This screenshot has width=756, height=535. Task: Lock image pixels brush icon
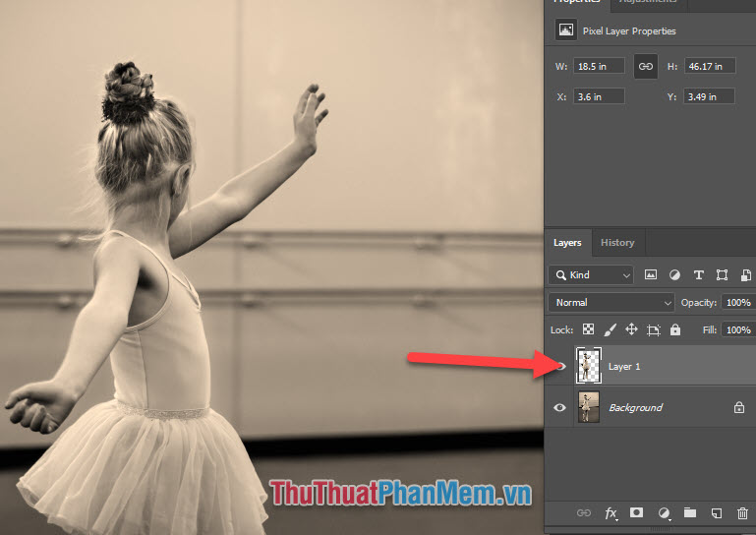point(610,329)
